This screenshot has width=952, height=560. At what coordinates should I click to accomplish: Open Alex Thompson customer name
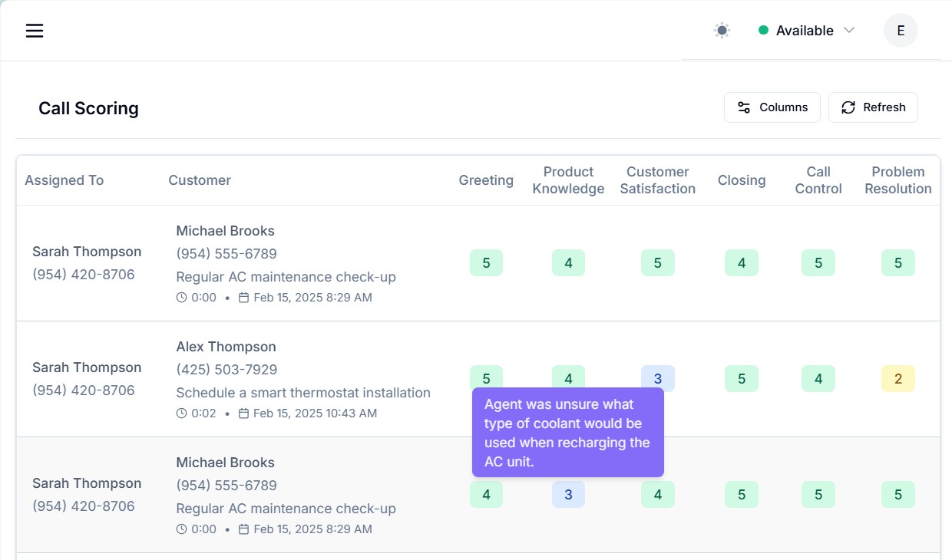pyautogui.click(x=226, y=347)
